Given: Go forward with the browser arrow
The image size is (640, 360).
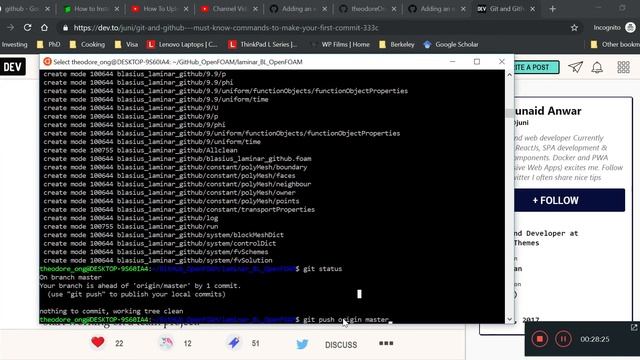Looking at the screenshot, I should click(x=11, y=28).
